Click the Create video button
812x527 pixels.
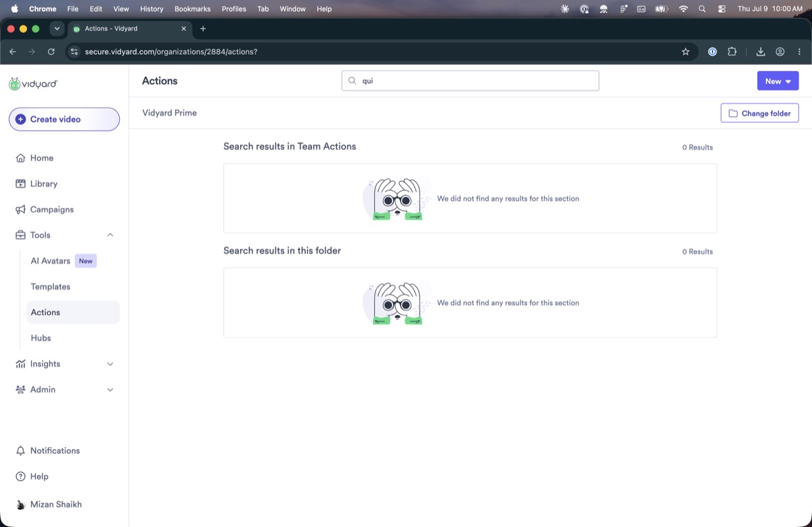[64, 119]
